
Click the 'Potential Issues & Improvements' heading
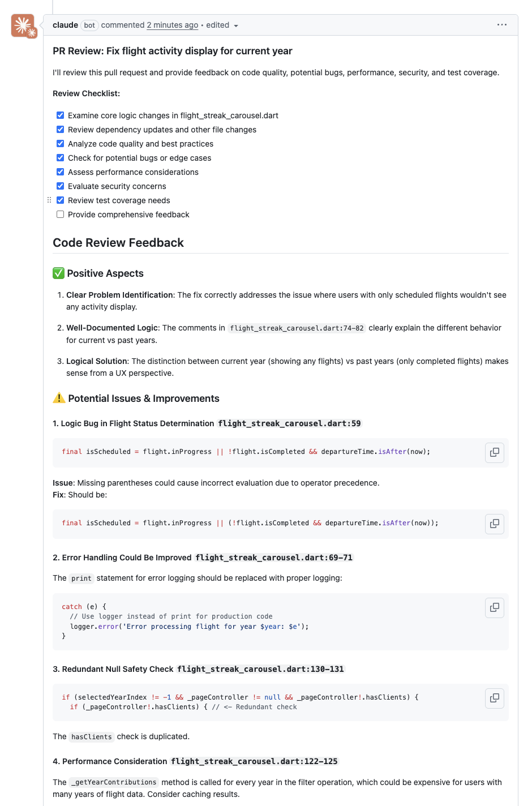click(143, 398)
